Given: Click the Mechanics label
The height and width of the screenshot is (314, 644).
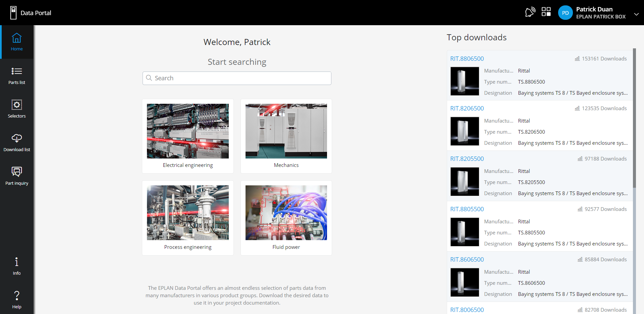Looking at the screenshot, I should click(286, 165).
